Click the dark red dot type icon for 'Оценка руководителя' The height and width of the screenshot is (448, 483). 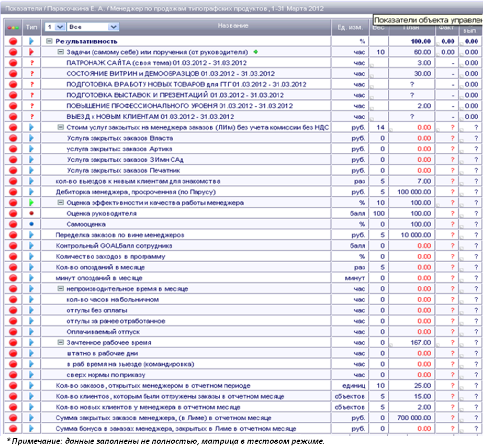click(x=31, y=213)
